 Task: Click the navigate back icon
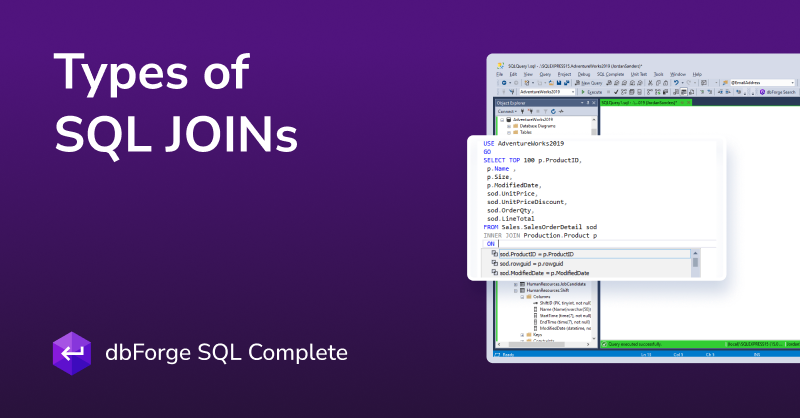pyautogui.click(x=504, y=83)
